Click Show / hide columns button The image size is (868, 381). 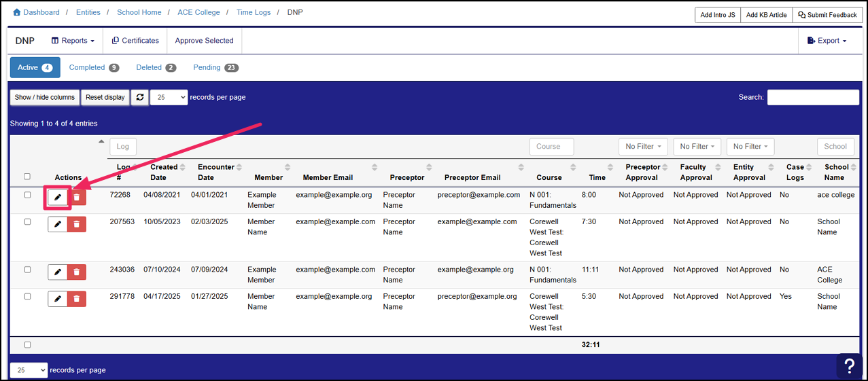[45, 97]
